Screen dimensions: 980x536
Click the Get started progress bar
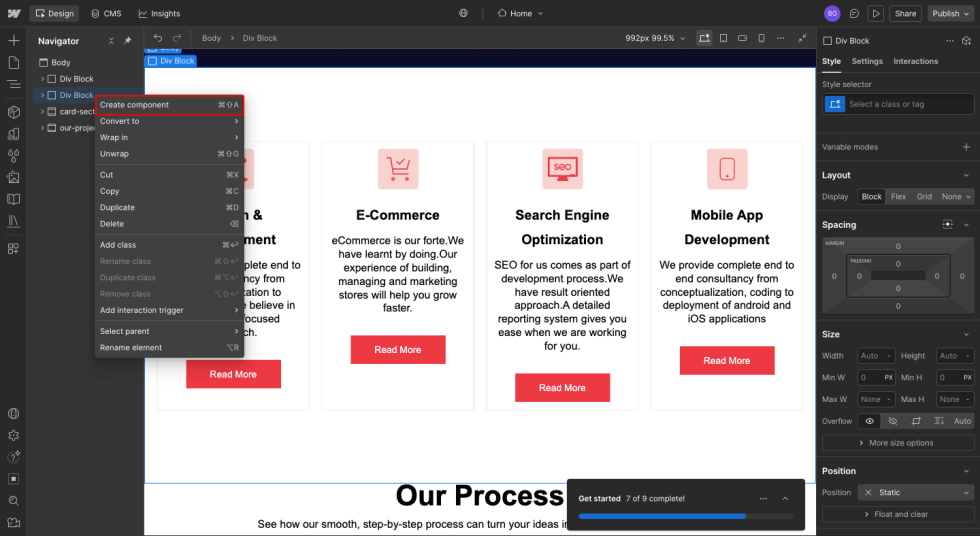(685, 516)
